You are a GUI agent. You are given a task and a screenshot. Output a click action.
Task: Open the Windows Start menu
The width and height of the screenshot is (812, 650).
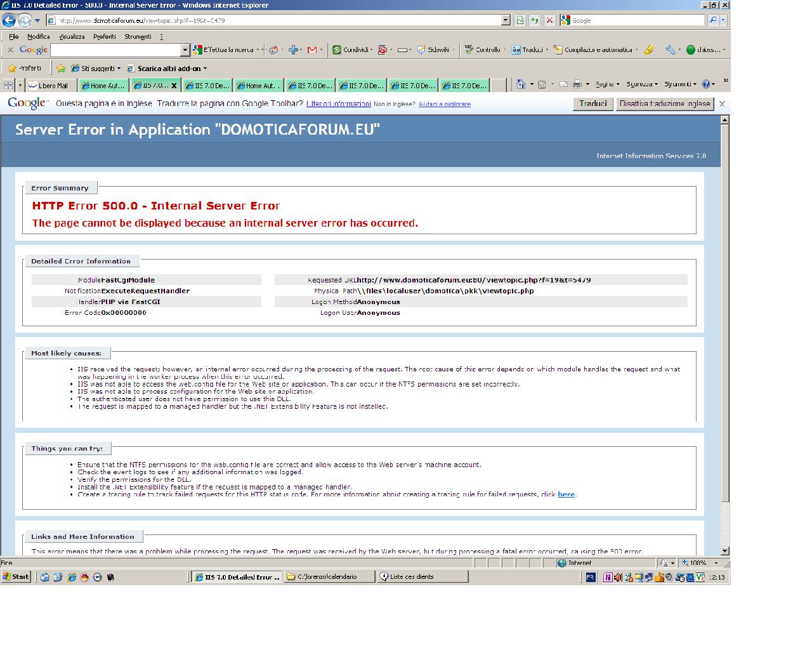point(16,576)
